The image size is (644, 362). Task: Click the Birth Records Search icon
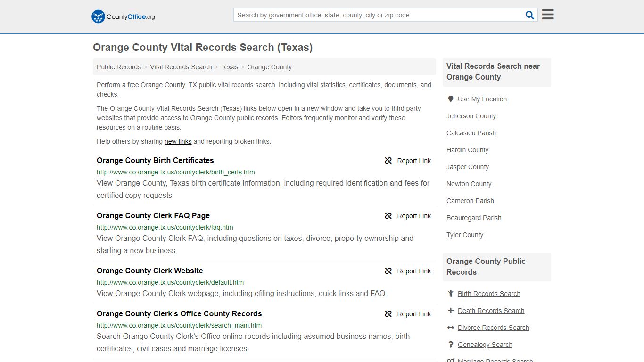(451, 294)
